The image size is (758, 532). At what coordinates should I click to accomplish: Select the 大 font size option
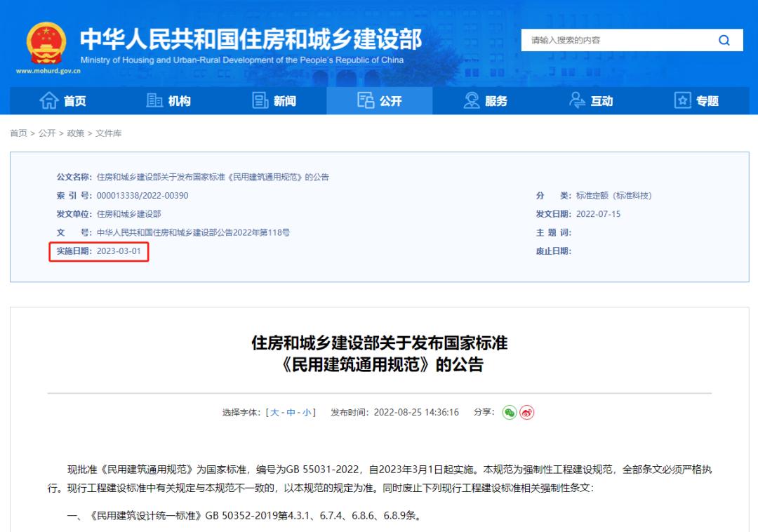[x=274, y=413]
